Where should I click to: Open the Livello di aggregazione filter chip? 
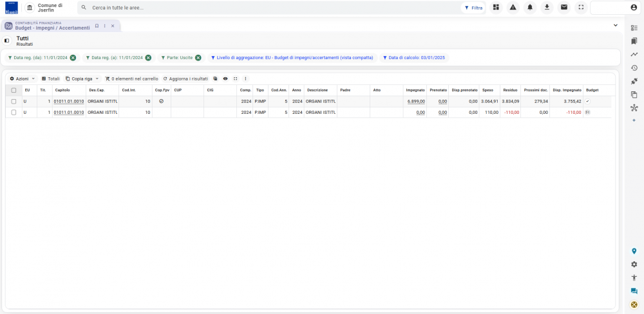point(292,58)
